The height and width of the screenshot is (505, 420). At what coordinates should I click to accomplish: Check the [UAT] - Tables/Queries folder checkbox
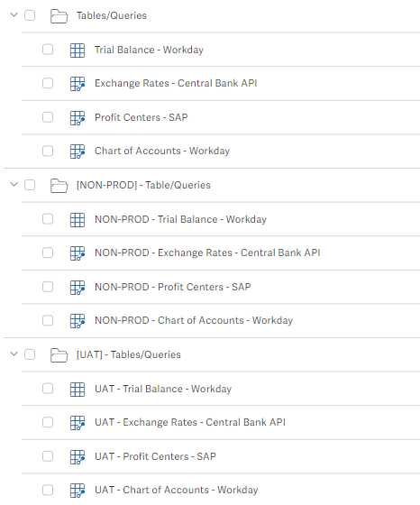[30, 354]
